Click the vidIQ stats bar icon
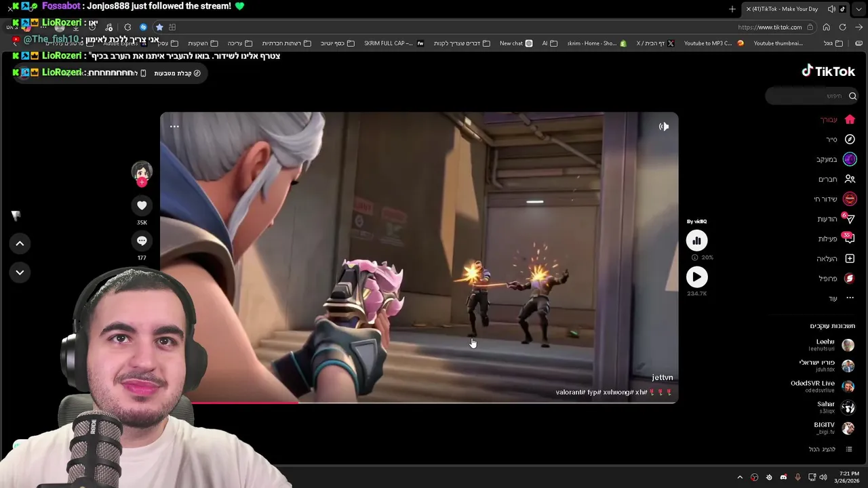The width and height of the screenshot is (868, 488). pos(696,241)
